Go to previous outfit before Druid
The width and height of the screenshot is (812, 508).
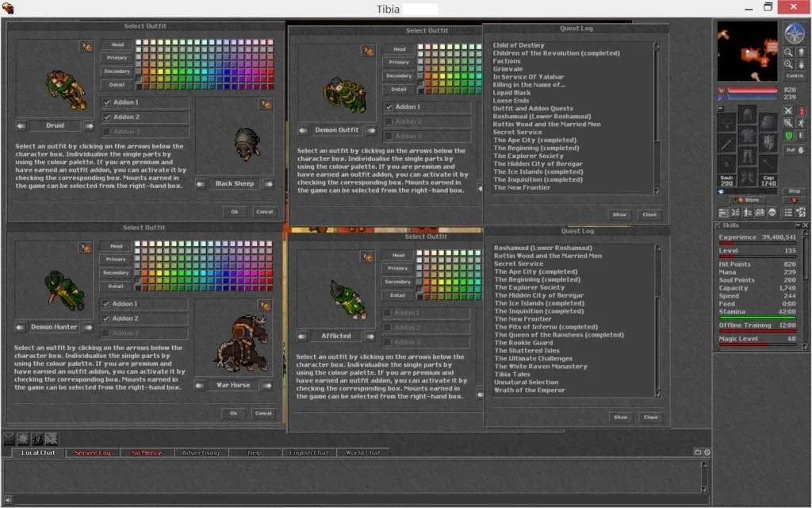pos(21,125)
